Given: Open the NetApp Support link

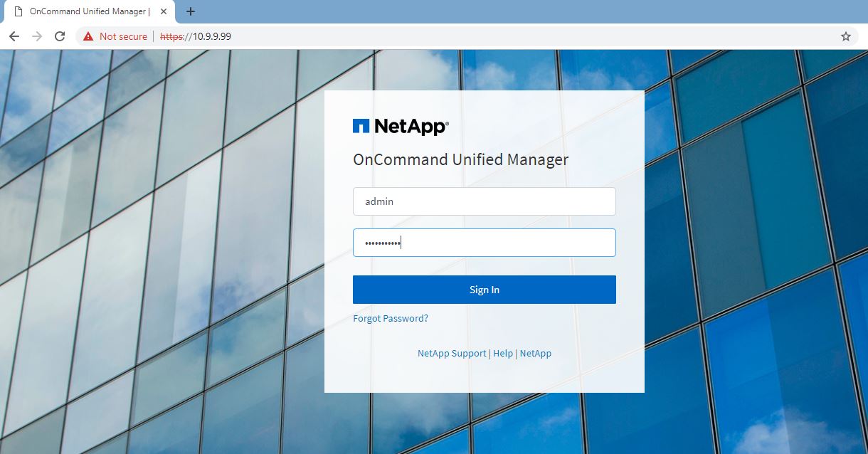Looking at the screenshot, I should tap(452, 353).
